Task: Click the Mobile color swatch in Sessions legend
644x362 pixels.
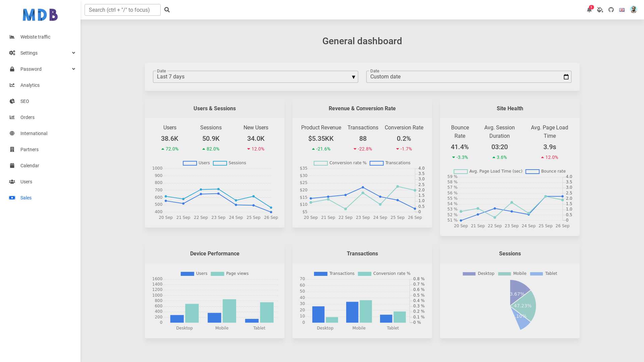Action: click(x=504, y=274)
